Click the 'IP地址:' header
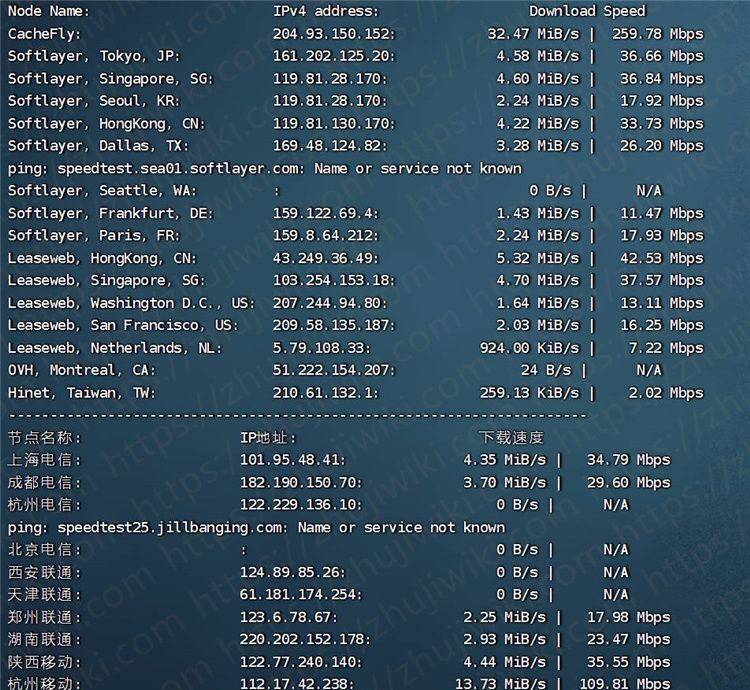The image size is (750, 690). point(268,438)
